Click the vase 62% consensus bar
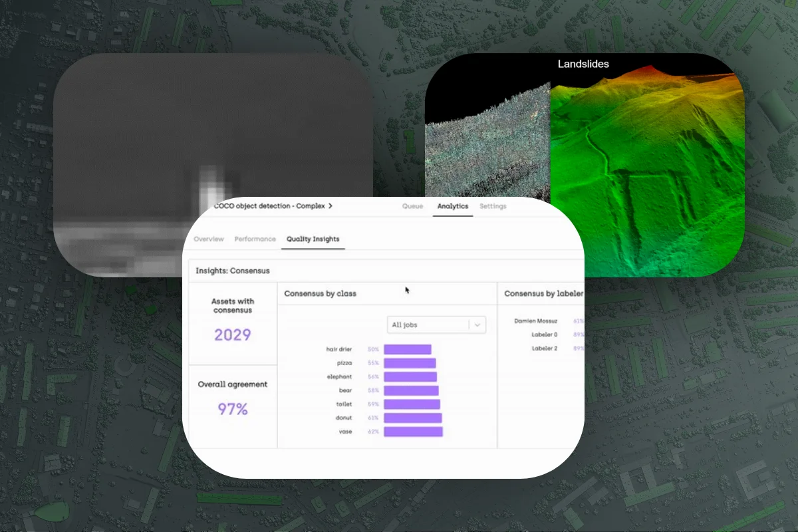Viewport: 798px width, 532px height. tap(412, 432)
